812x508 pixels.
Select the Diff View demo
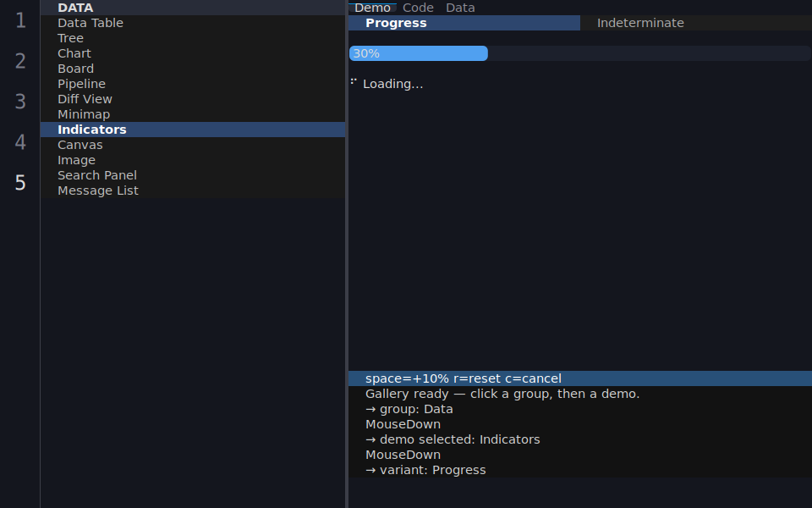(x=193, y=99)
